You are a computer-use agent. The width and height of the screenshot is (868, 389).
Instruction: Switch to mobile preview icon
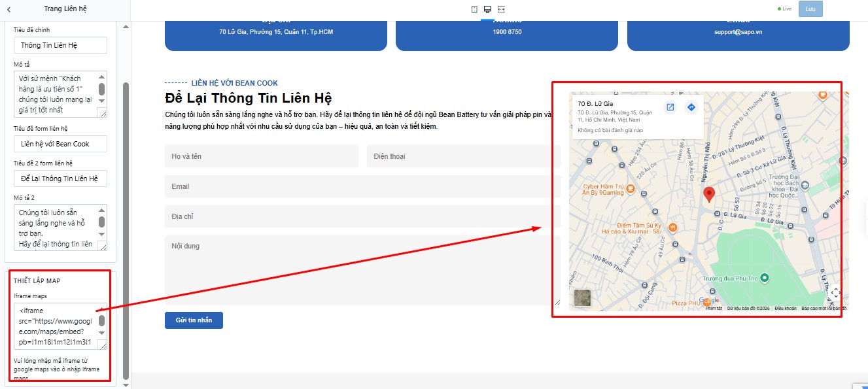[x=475, y=9]
